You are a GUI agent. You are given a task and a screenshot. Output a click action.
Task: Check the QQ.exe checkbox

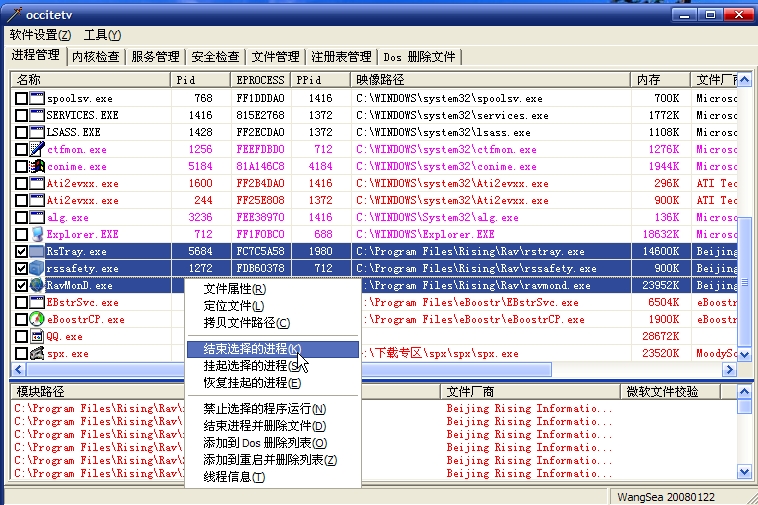point(21,336)
